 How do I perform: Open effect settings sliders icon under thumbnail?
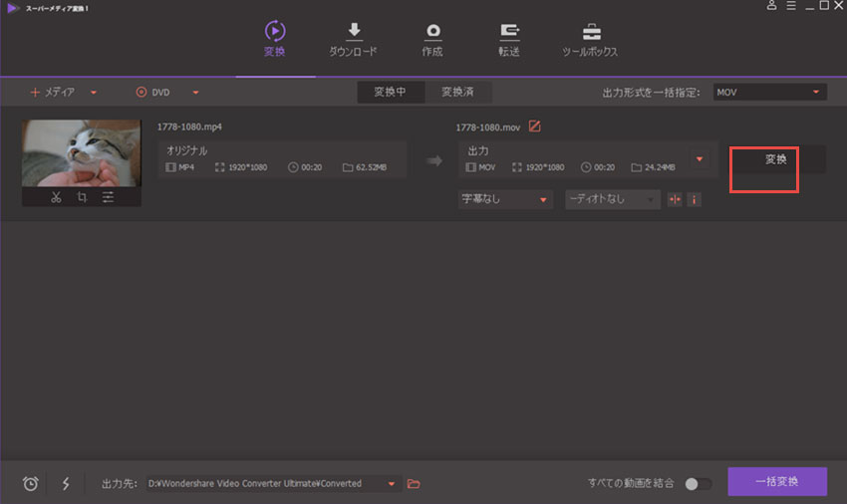[x=108, y=197]
